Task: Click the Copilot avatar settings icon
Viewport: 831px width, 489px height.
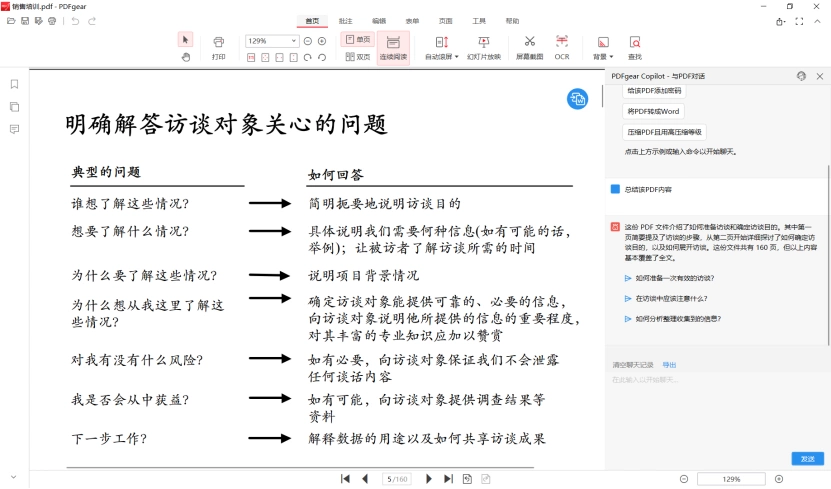Action: tap(801, 76)
